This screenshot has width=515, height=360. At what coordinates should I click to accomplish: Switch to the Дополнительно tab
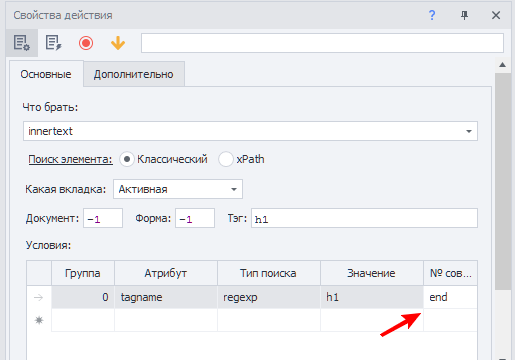click(134, 74)
